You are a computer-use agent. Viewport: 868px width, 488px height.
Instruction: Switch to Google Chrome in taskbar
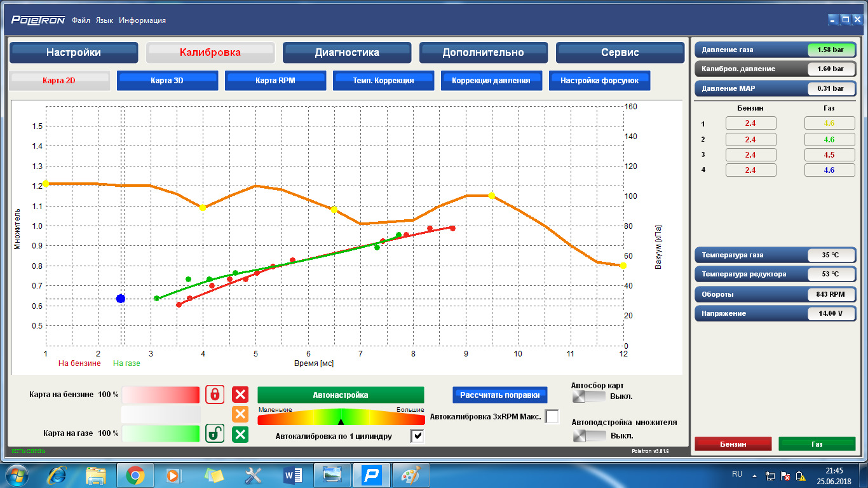click(135, 475)
